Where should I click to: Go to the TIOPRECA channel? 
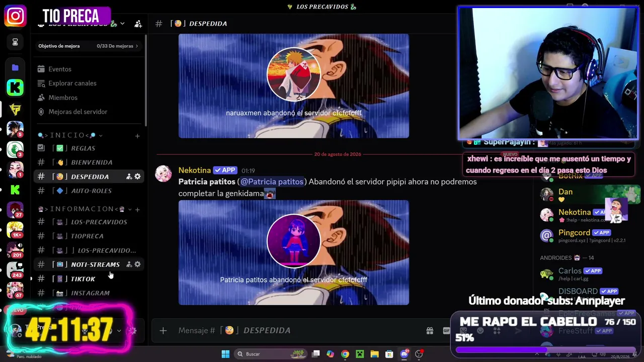(89, 236)
